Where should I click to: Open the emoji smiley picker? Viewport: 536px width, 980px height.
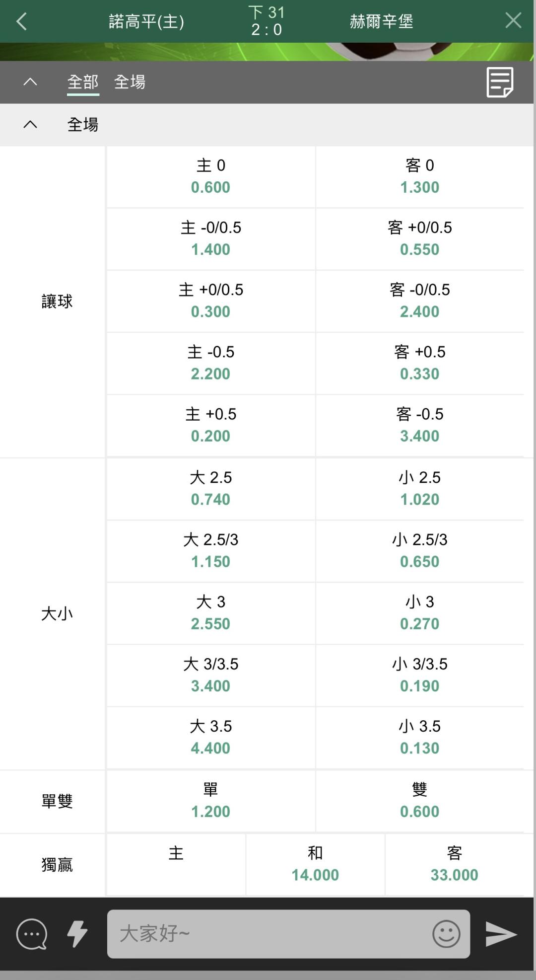pyautogui.click(x=446, y=934)
